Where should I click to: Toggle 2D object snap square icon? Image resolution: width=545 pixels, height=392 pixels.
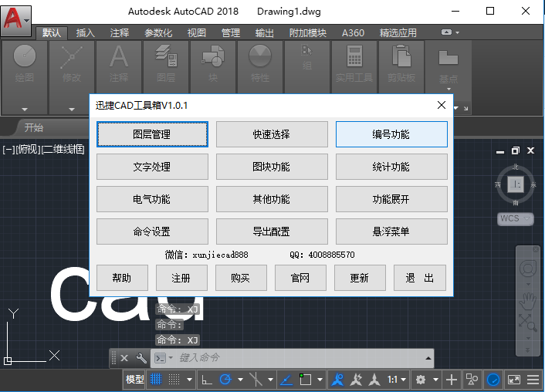pos(305,380)
